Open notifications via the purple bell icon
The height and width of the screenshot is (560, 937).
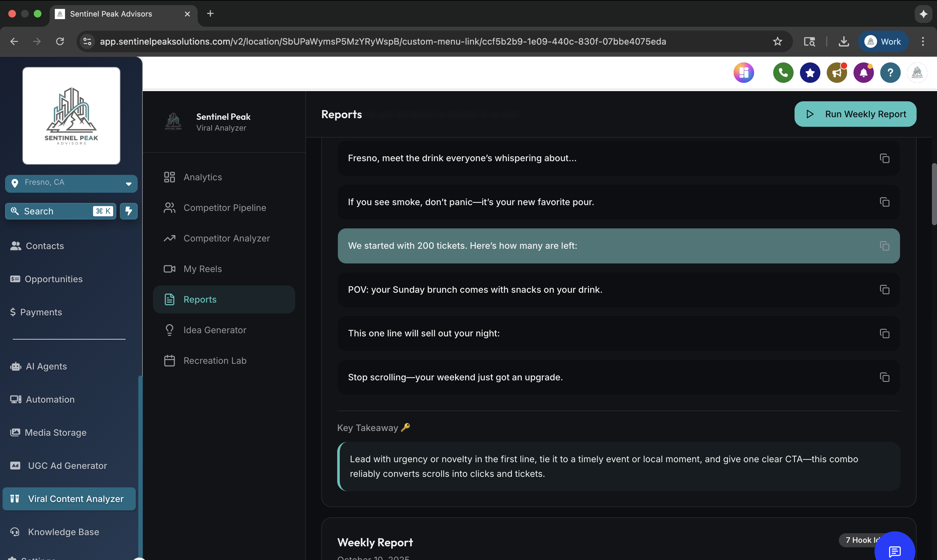[x=863, y=72]
